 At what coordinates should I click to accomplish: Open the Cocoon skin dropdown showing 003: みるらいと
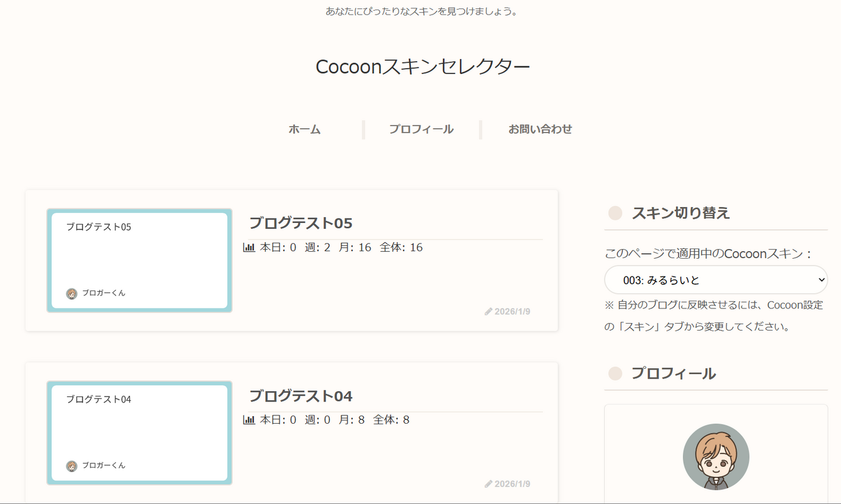point(716,280)
